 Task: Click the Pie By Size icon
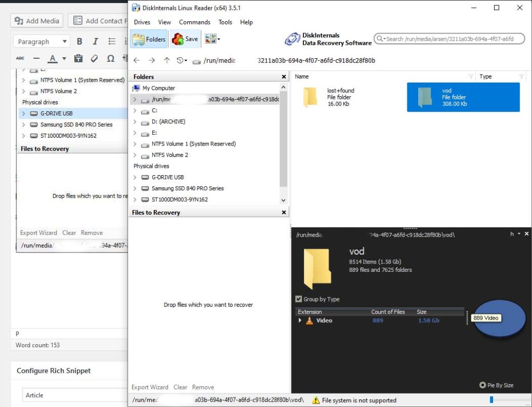(x=483, y=385)
